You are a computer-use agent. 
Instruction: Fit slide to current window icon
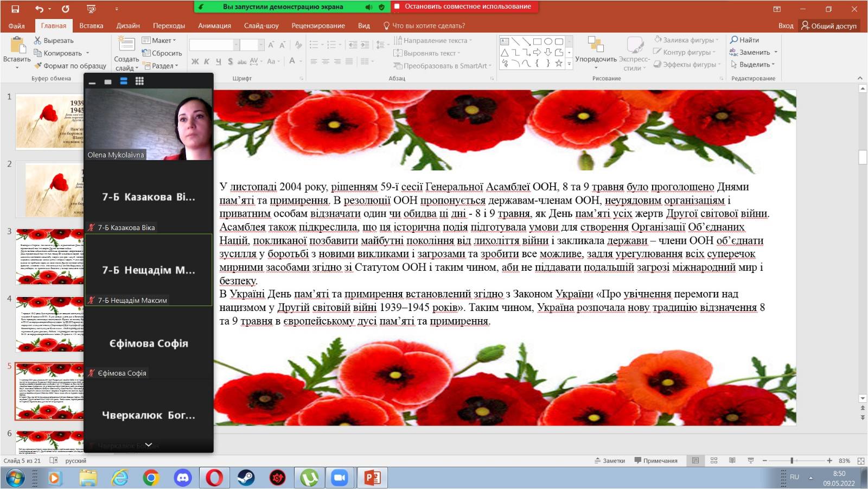[x=861, y=461]
